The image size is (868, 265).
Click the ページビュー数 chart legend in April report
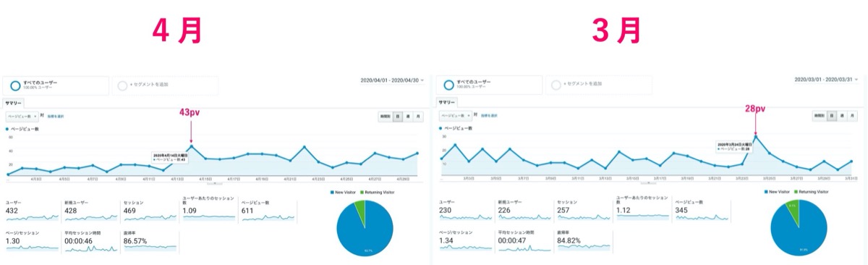[x=22, y=129]
